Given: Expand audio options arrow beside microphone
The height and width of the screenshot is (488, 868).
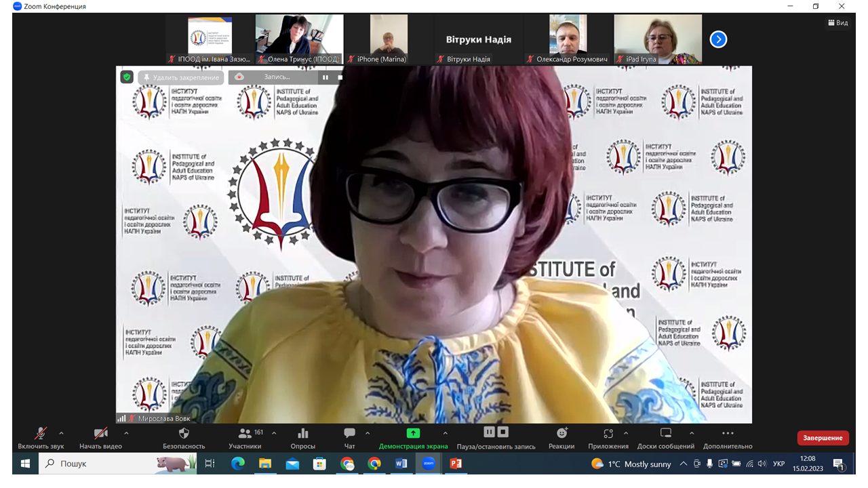Looking at the screenshot, I should (62, 433).
